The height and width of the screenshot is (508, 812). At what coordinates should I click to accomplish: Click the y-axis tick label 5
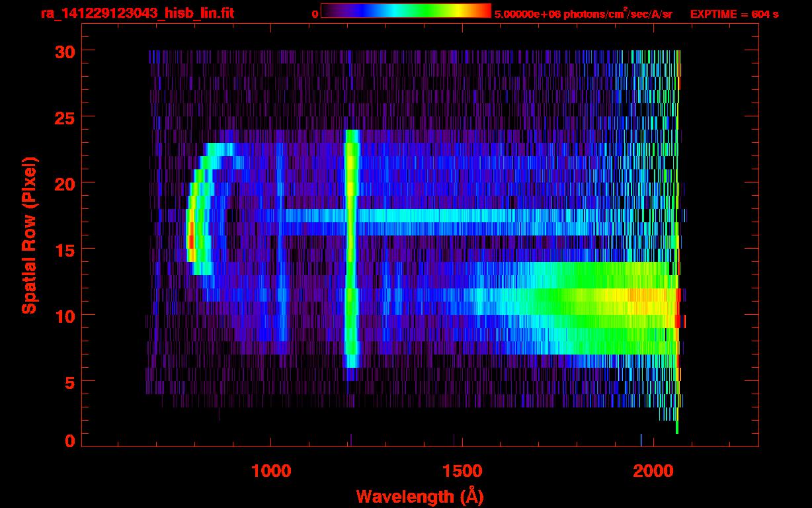(70, 382)
